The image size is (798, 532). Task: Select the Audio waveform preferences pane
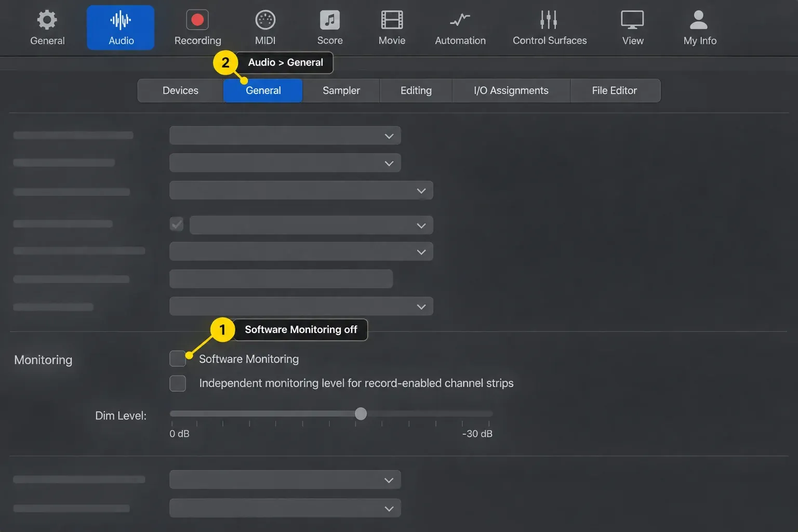(121, 28)
